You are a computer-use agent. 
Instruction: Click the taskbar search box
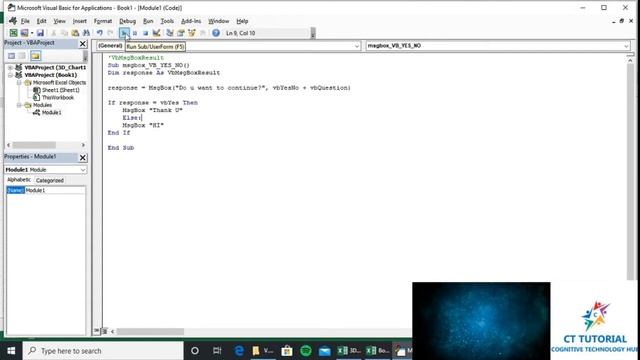[103, 351]
